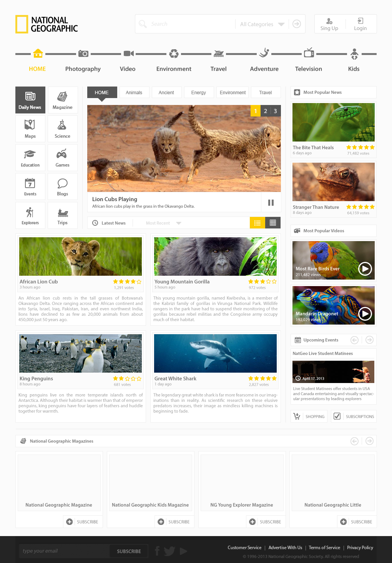Show slide 3 of the slideshow
This screenshot has width=392, height=563.
point(276,111)
